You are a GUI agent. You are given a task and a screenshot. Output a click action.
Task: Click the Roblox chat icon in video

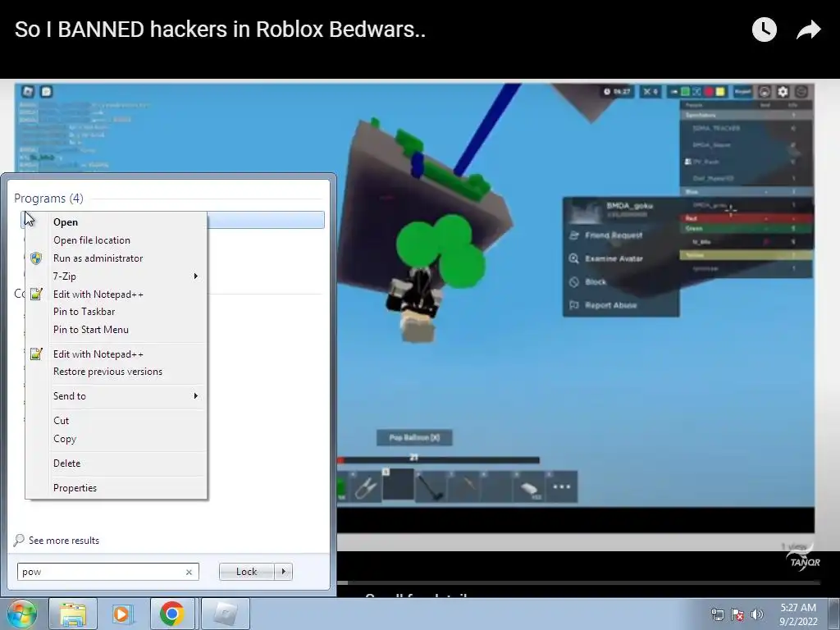[x=47, y=92]
